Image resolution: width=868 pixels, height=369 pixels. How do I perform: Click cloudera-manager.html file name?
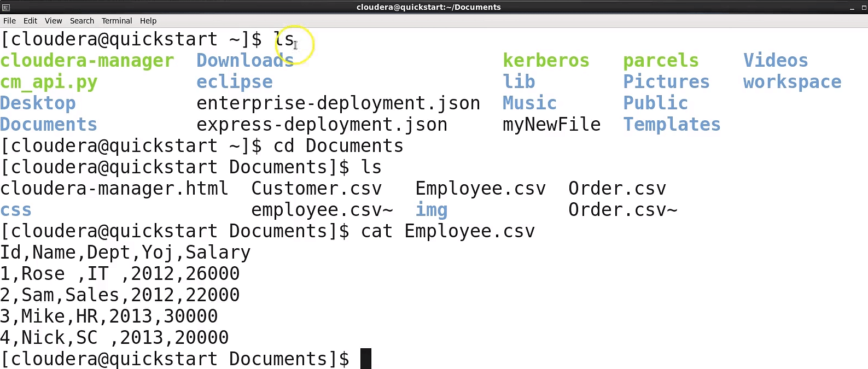pos(114,189)
